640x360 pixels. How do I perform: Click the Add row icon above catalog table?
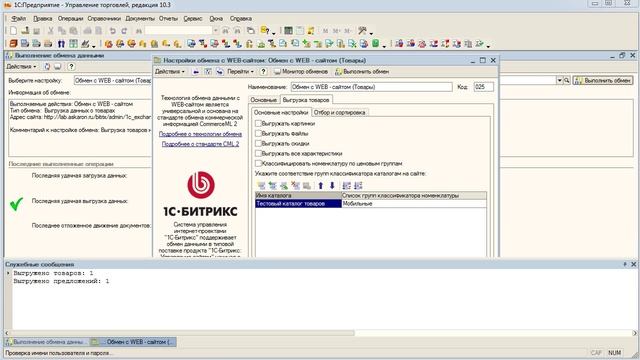point(261,186)
